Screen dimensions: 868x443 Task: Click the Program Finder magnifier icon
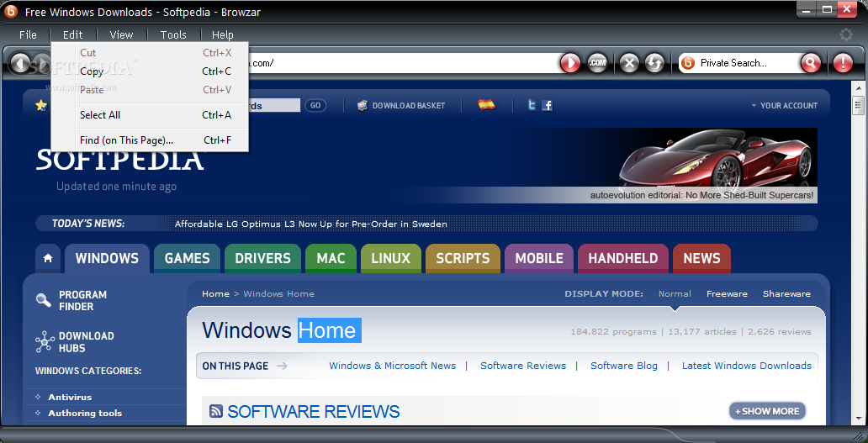44,300
